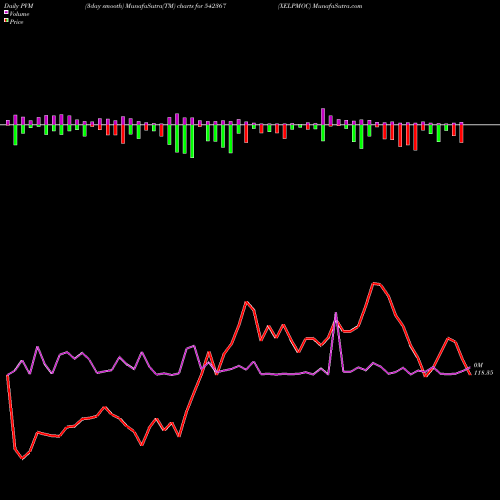The image size is (500, 500).
Task: Select the 'Volume' legend label
Action: [19, 14]
